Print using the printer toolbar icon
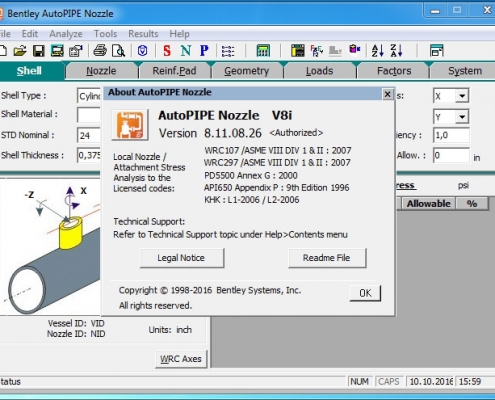The height and width of the screenshot is (400, 495). [100, 51]
